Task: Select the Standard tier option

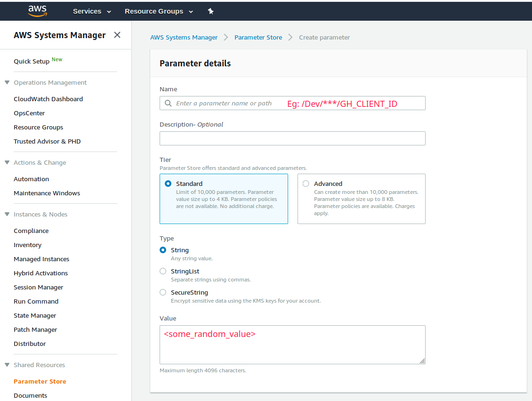Action: pyautogui.click(x=224, y=199)
